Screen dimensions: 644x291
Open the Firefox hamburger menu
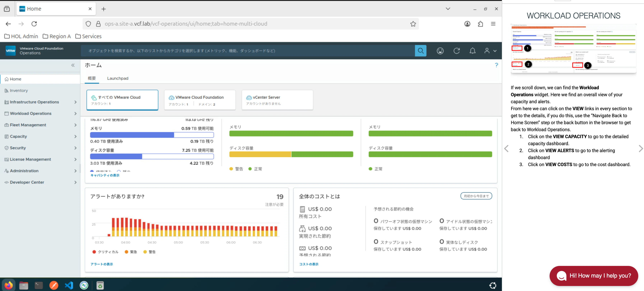(x=493, y=24)
